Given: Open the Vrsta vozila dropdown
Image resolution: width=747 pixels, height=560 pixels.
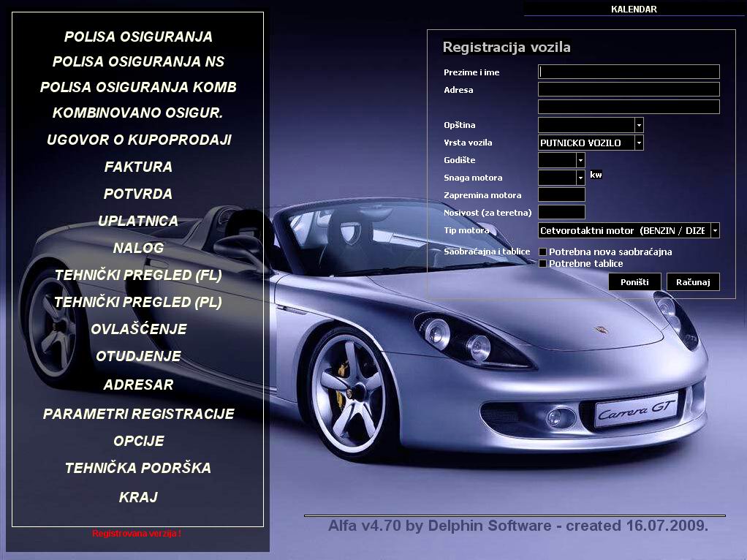Looking at the screenshot, I should tap(639, 143).
